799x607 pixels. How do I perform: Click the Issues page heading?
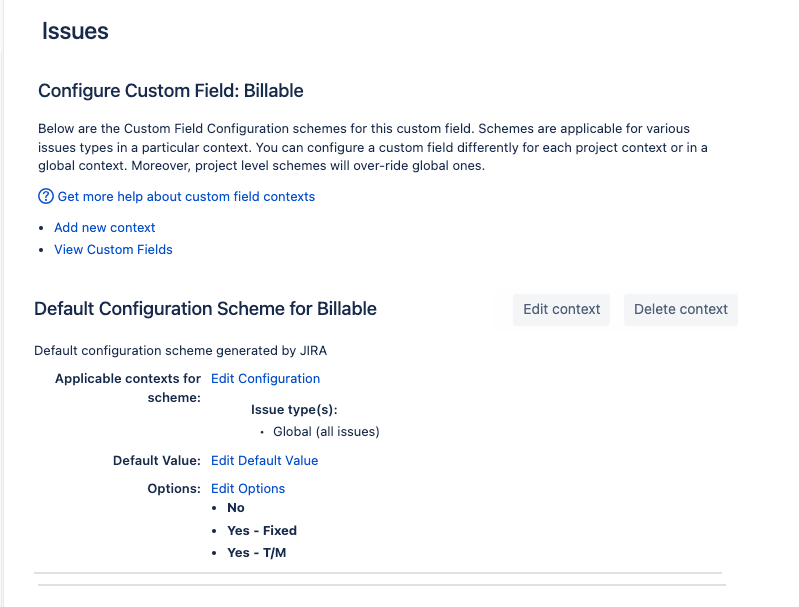(75, 31)
